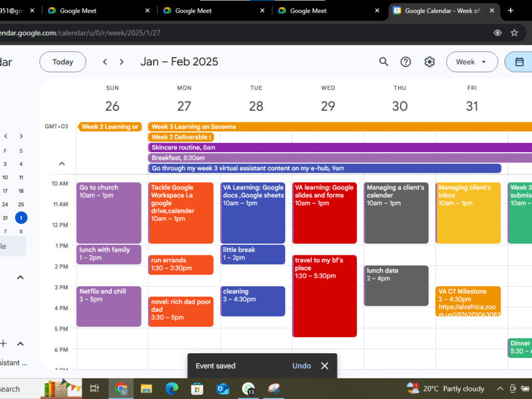
Task: Open Managing client's Inbox event
Action: point(468,213)
